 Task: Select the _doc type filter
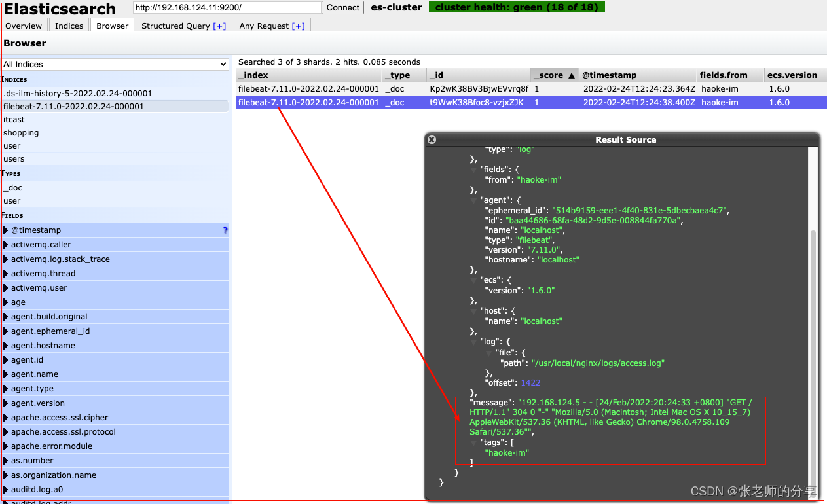(115, 187)
